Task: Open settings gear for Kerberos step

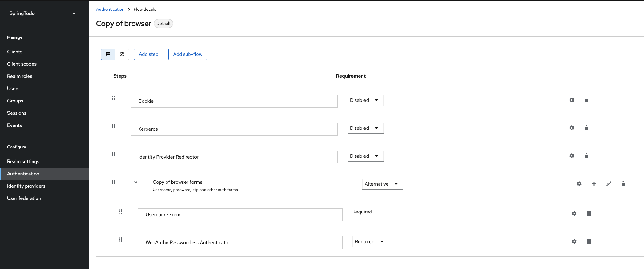Action: click(x=572, y=128)
